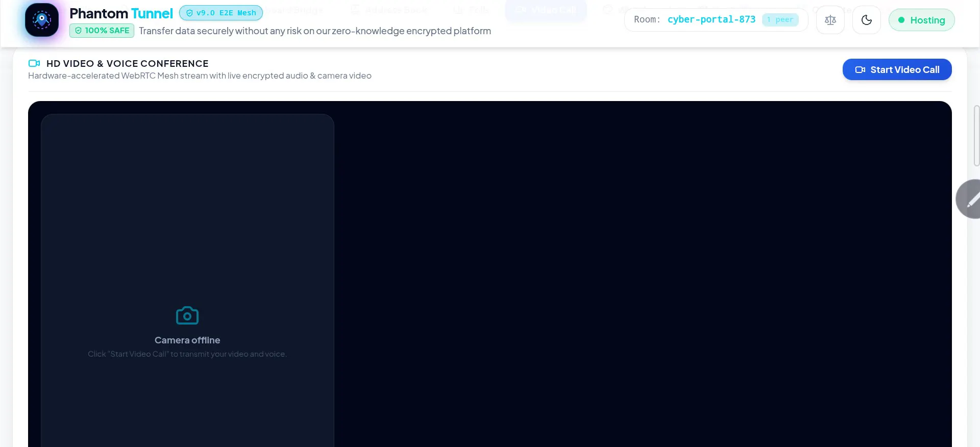Viewport: 980px width, 447px height.
Task: Click the Phantom Tunnel logo icon
Action: coord(42,20)
